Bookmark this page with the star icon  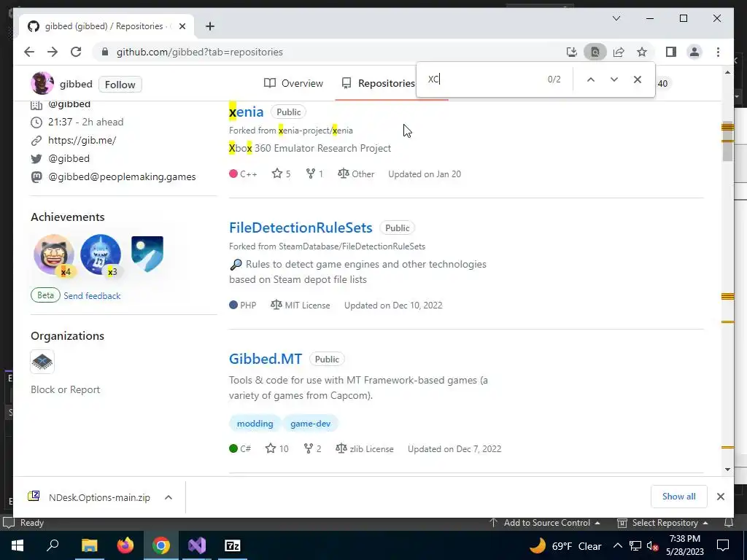click(x=642, y=52)
